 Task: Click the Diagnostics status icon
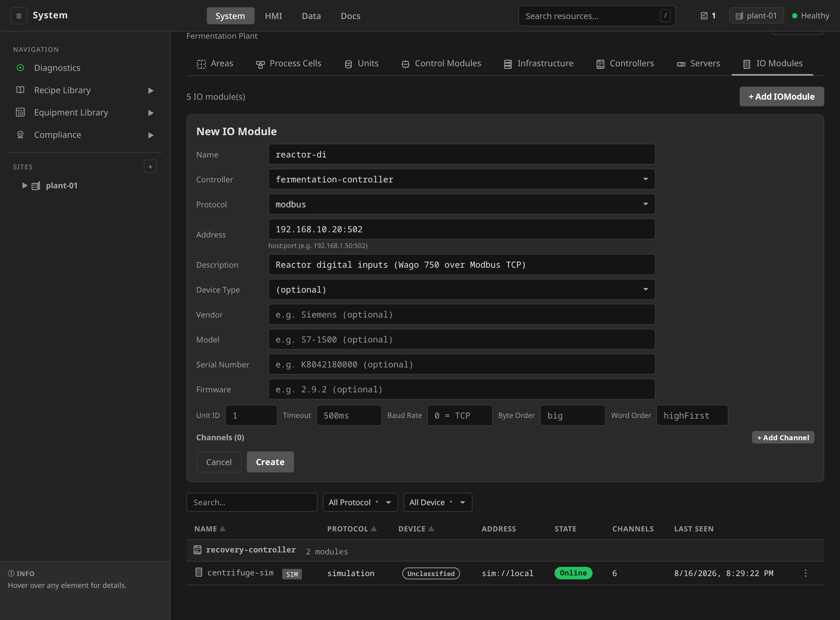click(x=20, y=68)
